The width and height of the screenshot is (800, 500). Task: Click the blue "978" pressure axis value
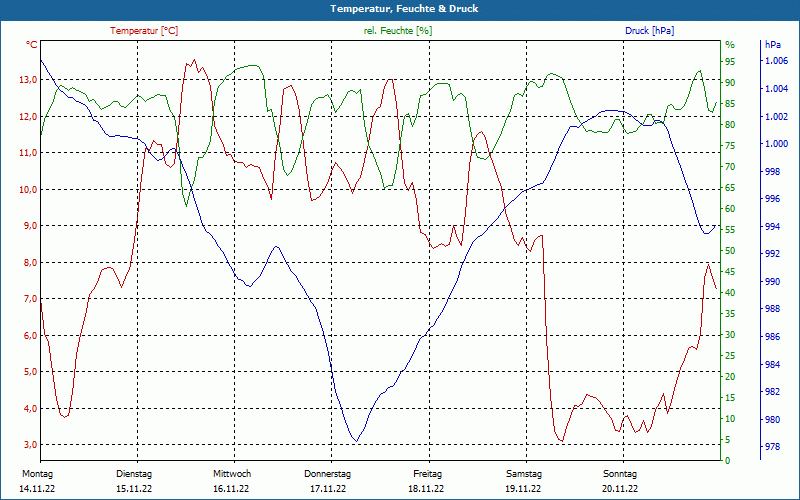[x=772, y=447]
